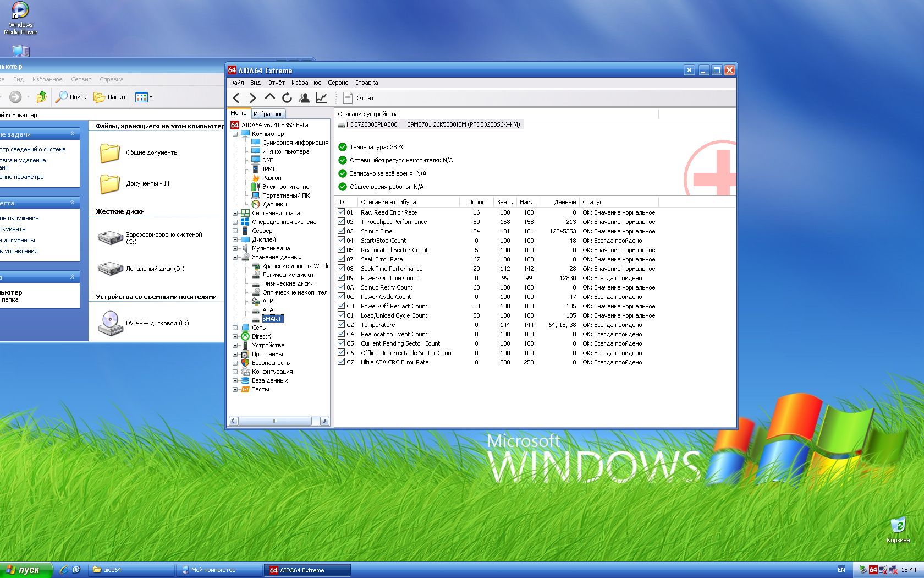Viewport: 924px width, 578px height.
Task: Expand the Тесты tree node
Action: point(235,389)
